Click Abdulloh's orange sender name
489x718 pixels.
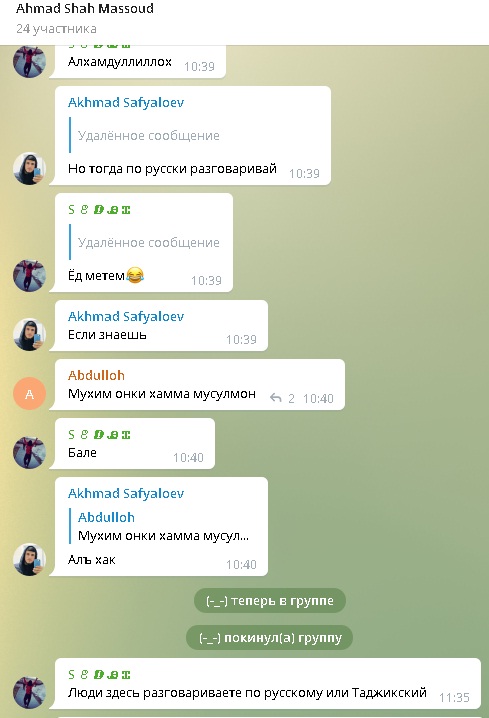tap(96, 375)
